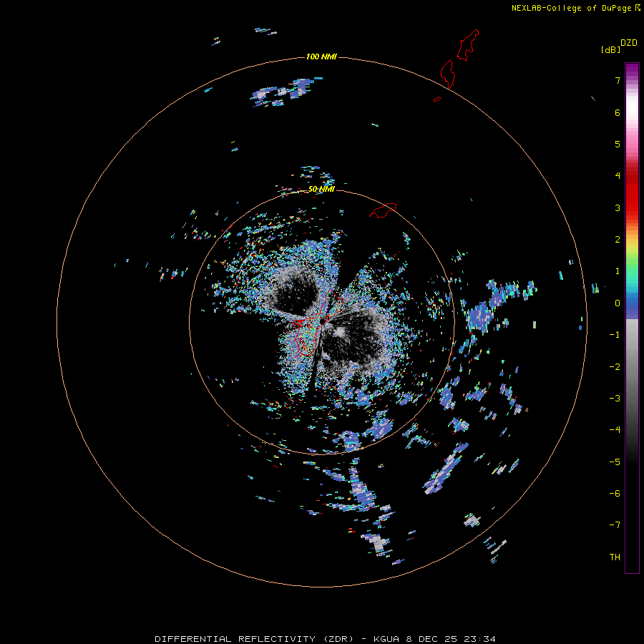Click the -4 value on color scale

click(x=615, y=430)
